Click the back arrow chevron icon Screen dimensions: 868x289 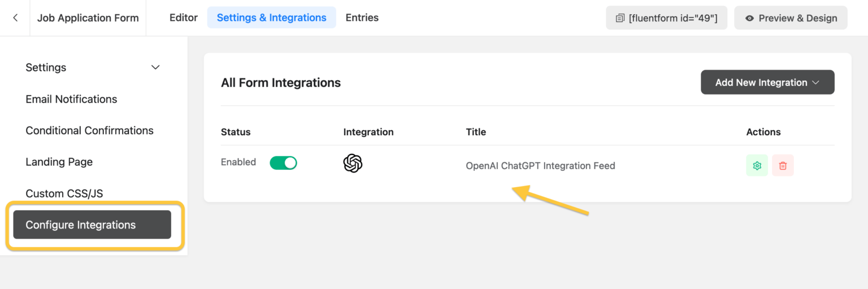point(15,18)
